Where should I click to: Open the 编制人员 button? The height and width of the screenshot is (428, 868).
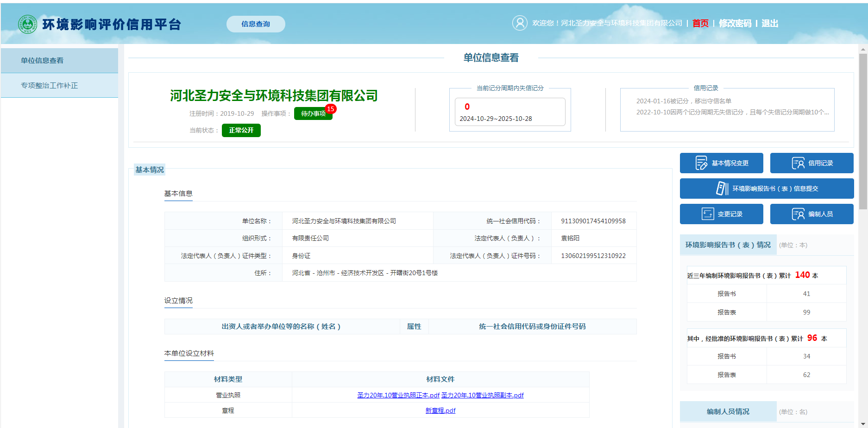tap(811, 214)
